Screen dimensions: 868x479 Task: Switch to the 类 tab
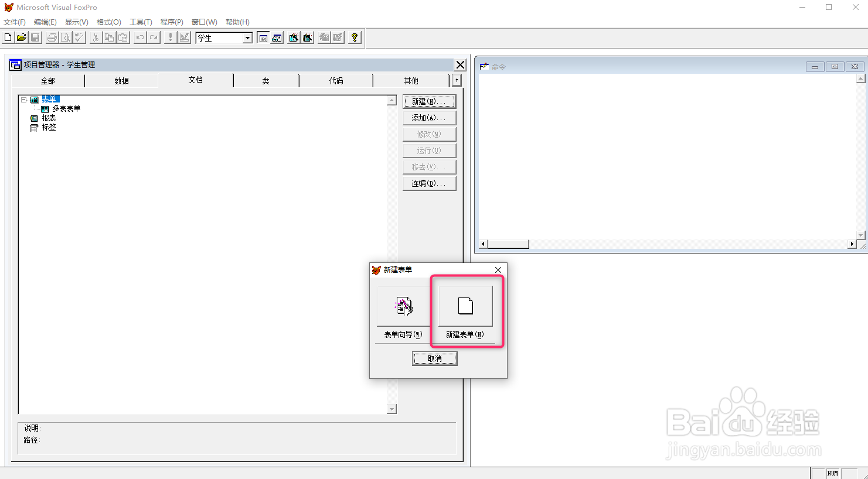click(x=266, y=81)
